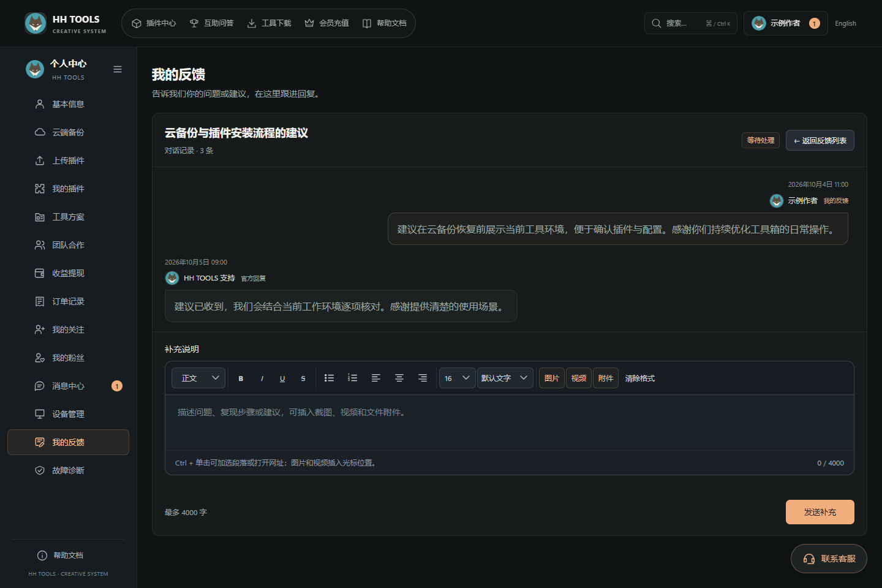
Task: Switch language to English
Action: pos(845,23)
